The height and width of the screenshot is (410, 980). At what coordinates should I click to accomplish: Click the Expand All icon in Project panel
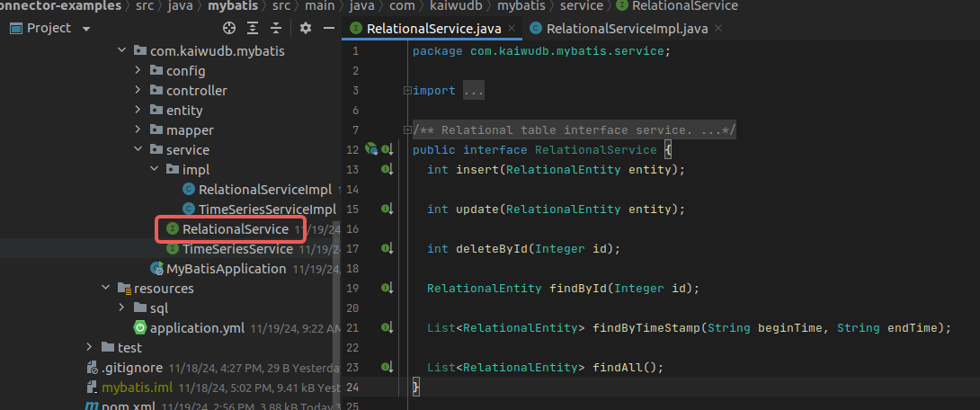(x=253, y=28)
